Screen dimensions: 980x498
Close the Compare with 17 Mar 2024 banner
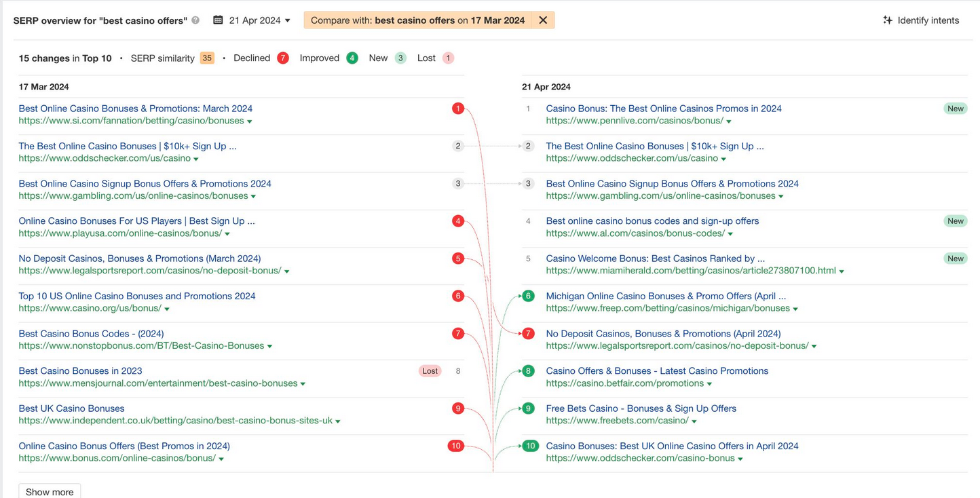543,20
